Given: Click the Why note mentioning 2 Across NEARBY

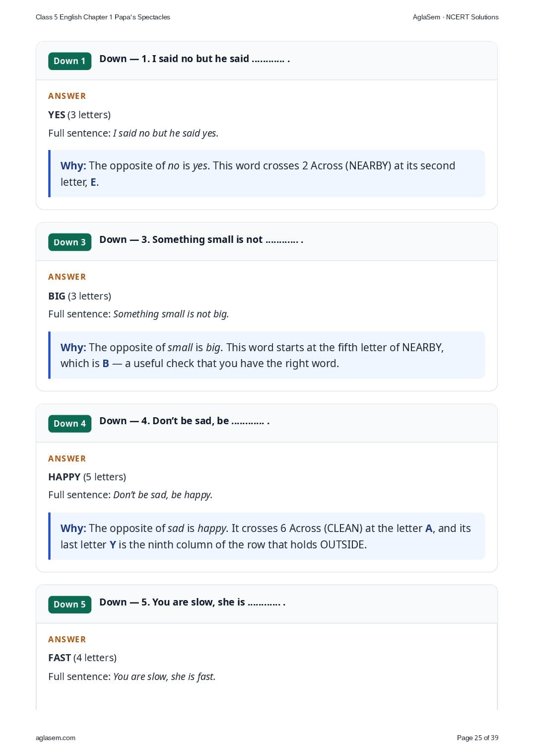Looking at the screenshot, I should tap(267, 174).
